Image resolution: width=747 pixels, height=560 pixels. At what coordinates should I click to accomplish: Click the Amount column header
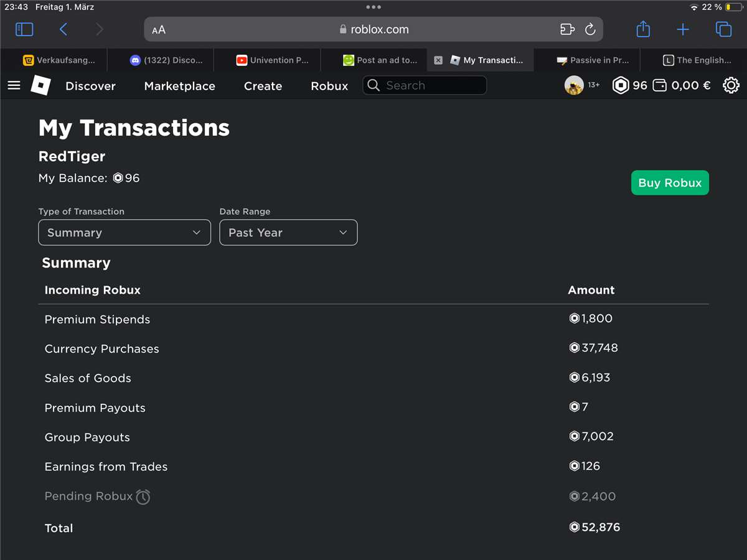pos(591,290)
